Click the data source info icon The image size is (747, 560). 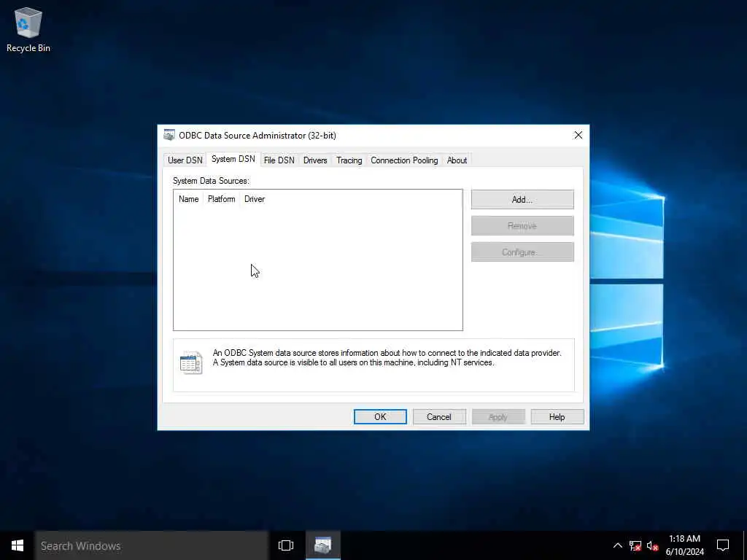point(191,363)
